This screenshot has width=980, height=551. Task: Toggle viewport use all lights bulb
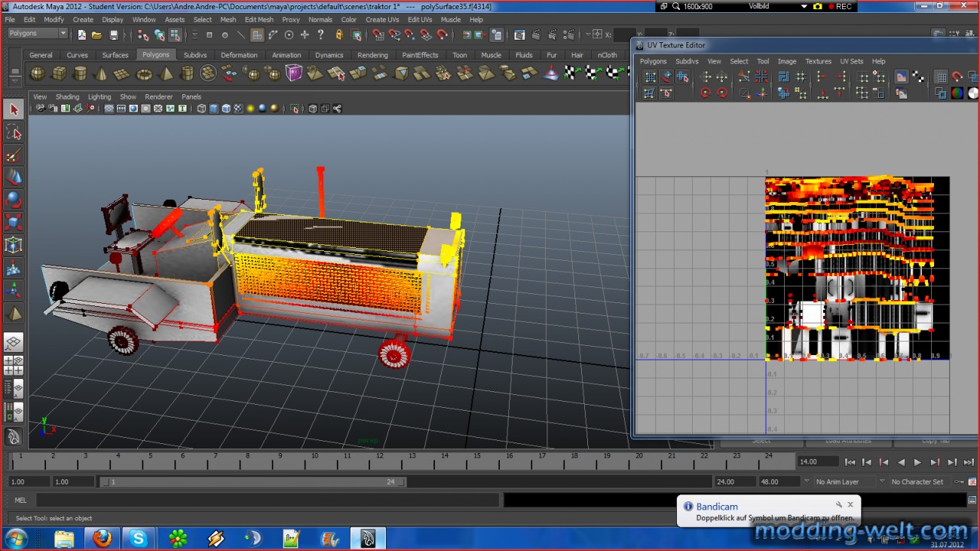click(x=250, y=109)
